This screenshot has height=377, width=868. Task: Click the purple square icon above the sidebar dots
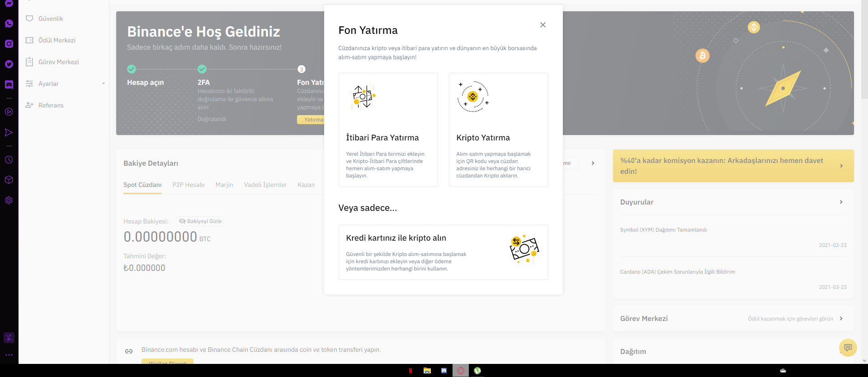[9, 338]
